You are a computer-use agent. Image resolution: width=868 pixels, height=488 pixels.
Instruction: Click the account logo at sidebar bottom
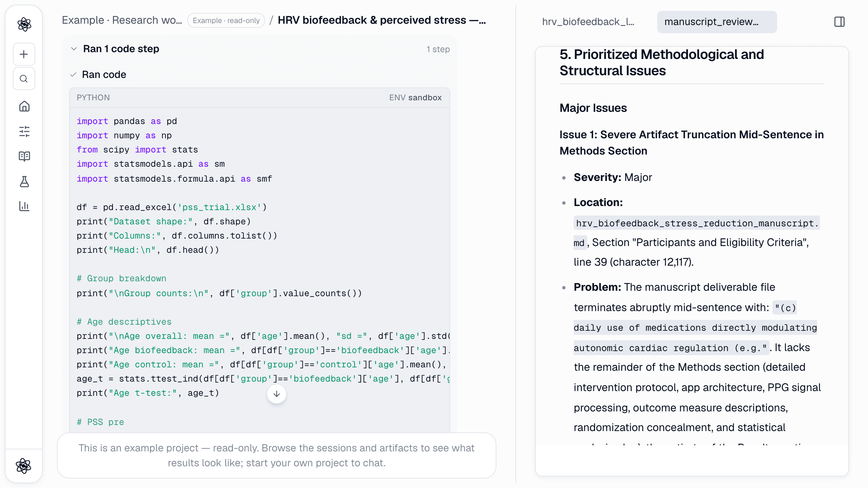[24, 466]
